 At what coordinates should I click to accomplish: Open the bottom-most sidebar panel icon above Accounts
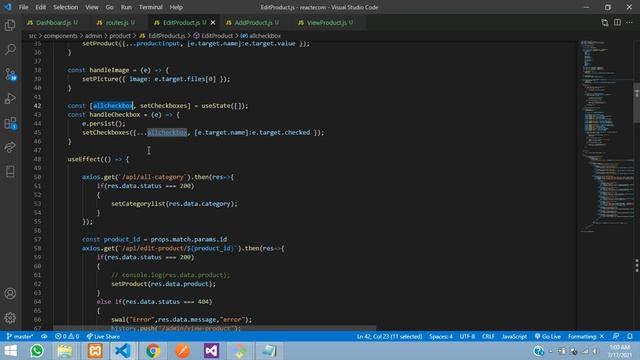(10, 171)
